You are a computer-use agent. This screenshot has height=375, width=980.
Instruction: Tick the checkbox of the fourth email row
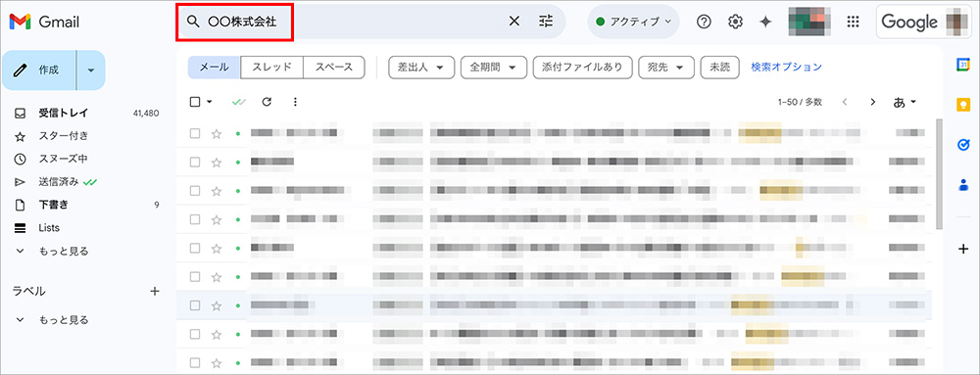coord(195,219)
